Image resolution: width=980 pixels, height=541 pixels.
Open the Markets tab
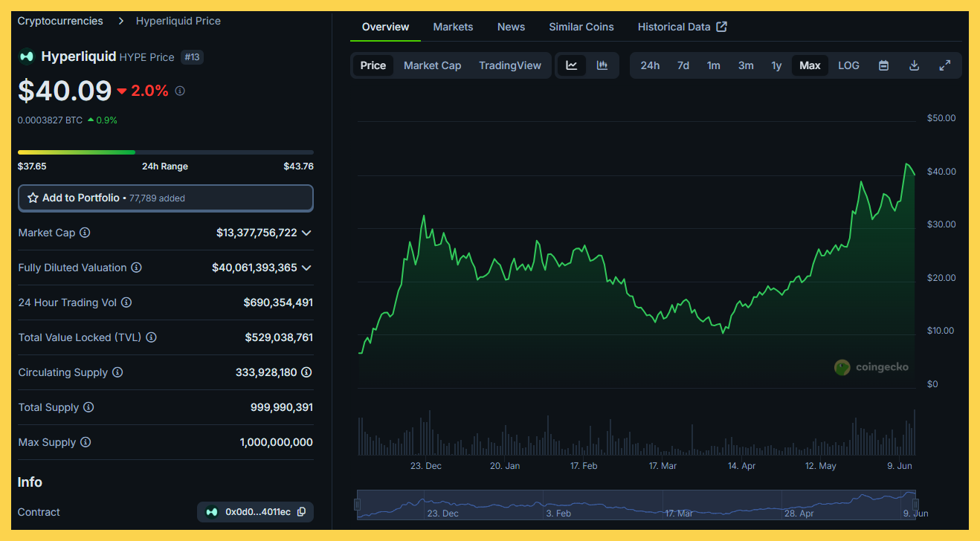tap(453, 27)
